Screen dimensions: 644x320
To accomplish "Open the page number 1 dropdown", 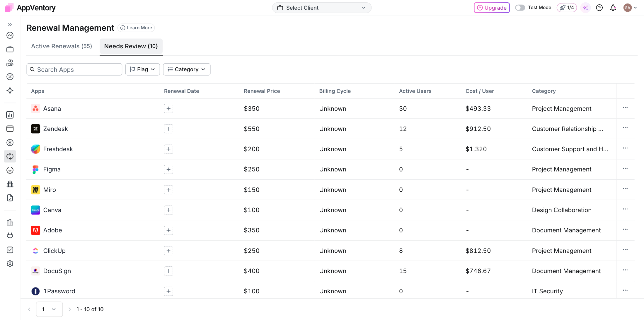I will 49,309.
